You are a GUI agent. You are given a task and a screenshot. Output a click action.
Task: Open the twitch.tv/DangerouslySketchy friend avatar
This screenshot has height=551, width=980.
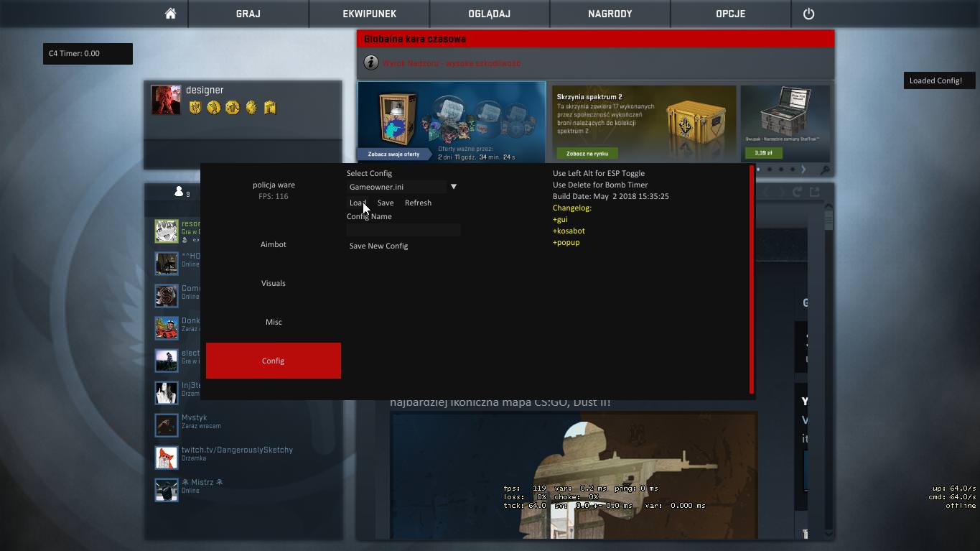167,457
